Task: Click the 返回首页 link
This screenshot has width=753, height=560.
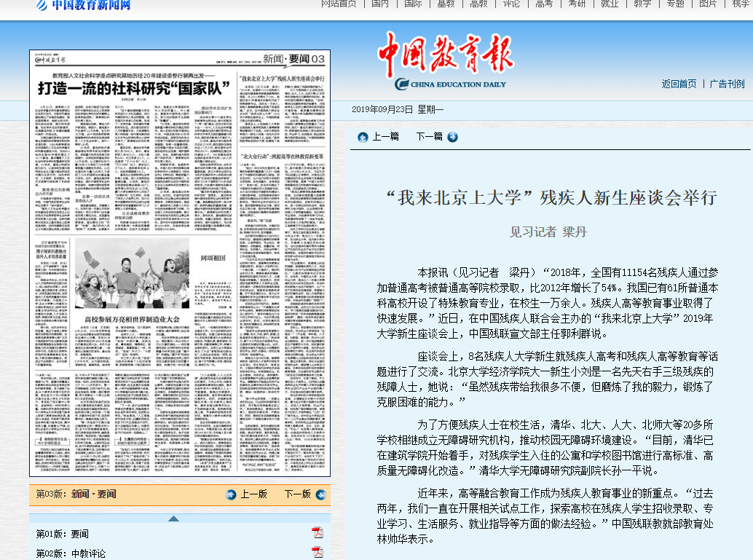Action: [679, 84]
